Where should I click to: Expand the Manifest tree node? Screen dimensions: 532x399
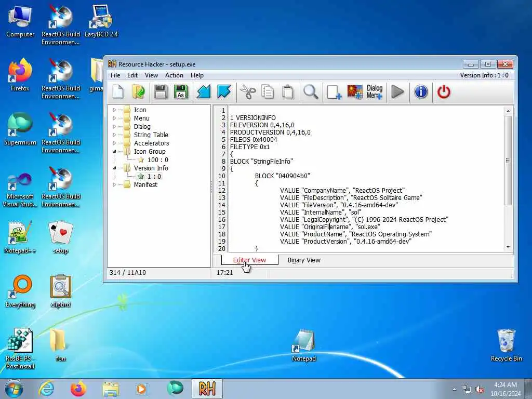coord(114,184)
